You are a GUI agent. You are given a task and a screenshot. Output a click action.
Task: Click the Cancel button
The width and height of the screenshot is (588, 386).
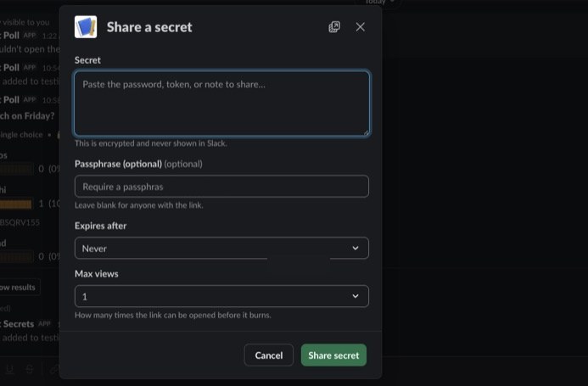[268, 355]
